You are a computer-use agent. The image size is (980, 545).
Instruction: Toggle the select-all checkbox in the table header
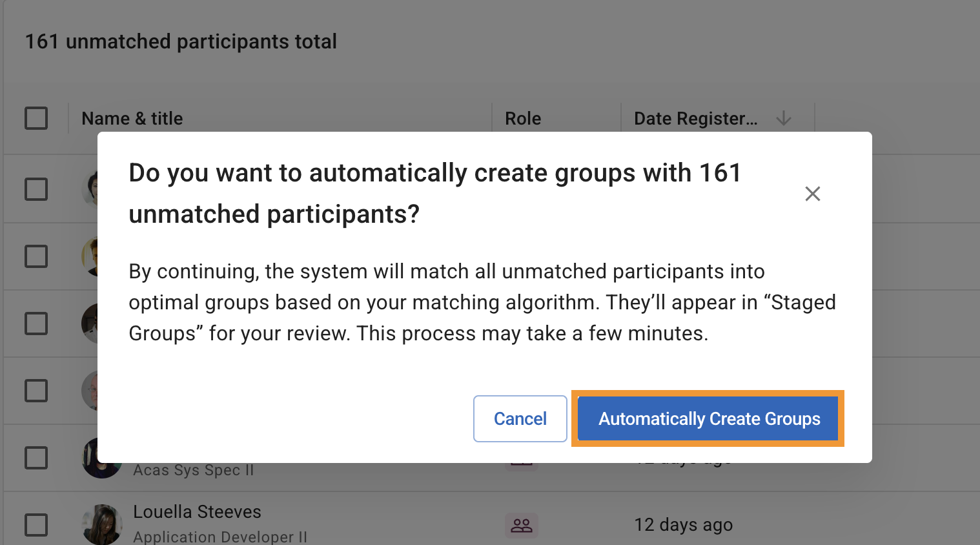pyautogui.click(x=36, y=118)
